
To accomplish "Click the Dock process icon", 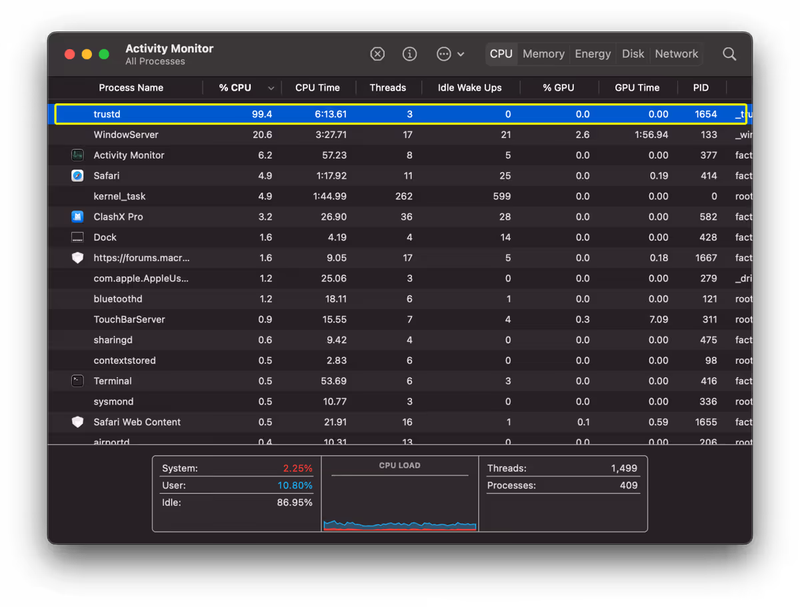I will click(x=78, y=237).
